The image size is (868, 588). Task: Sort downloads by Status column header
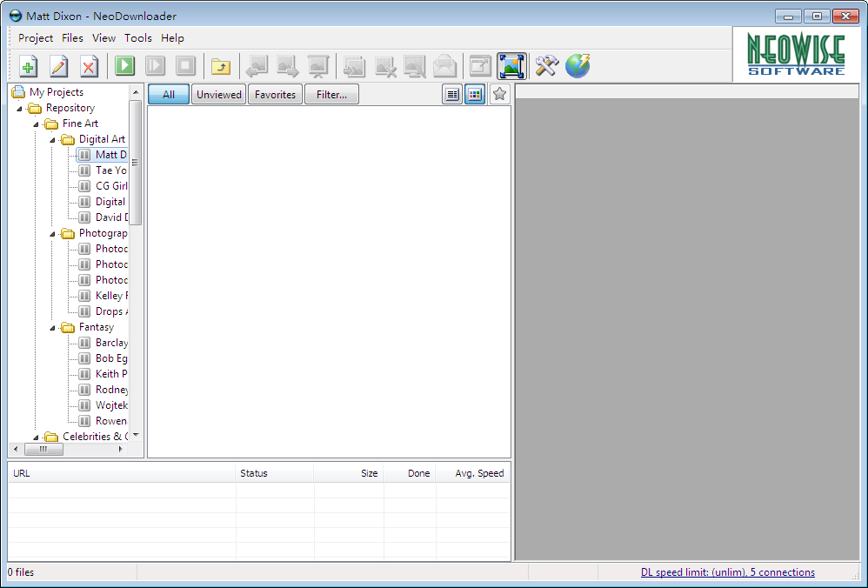pyautogui.click(x=275, y=473)
